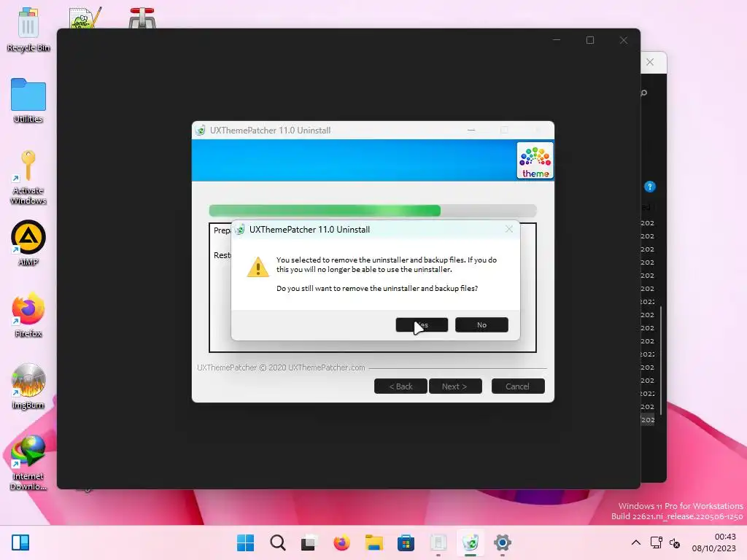The image size is (747, 560).
Task: Confirm removal with the Yes button
Action: tap(422, 324)
